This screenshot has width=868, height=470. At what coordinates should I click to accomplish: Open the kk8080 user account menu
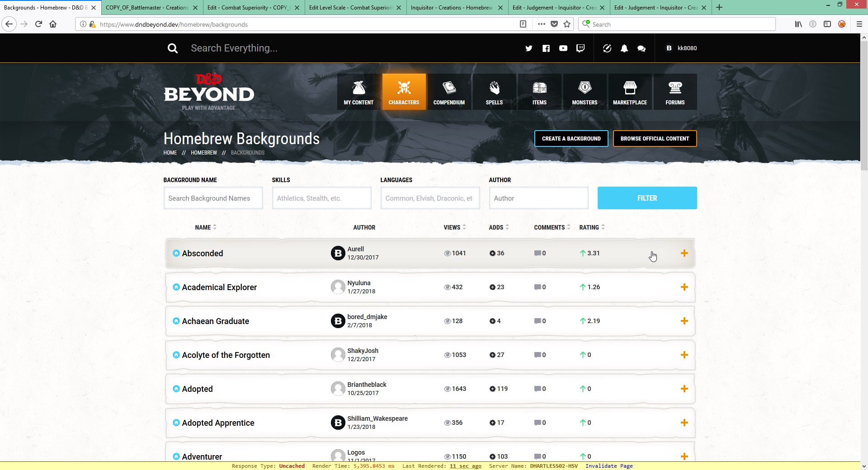[681, 48]
